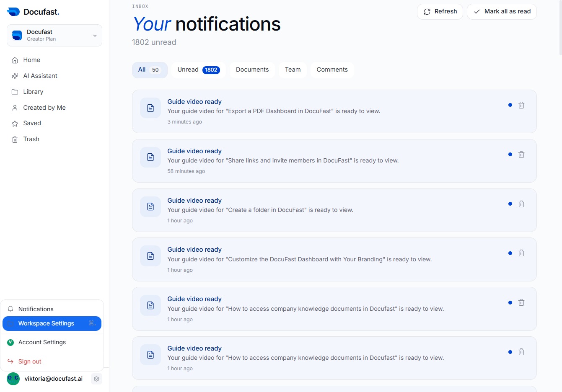Click message text about "Customize the DocuFast Dashboard"
This screenshot has height=392, width=562.
(300, 259)
